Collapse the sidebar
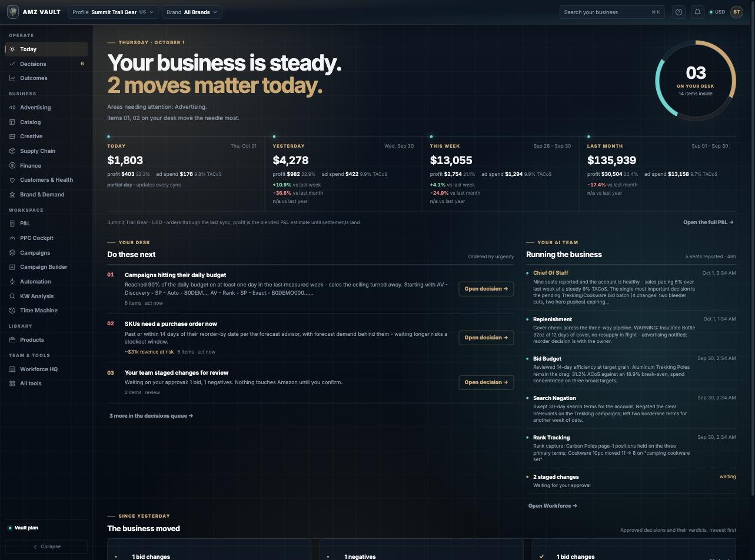755x560 pixels. pyautogui.click(x=46, y=546)
